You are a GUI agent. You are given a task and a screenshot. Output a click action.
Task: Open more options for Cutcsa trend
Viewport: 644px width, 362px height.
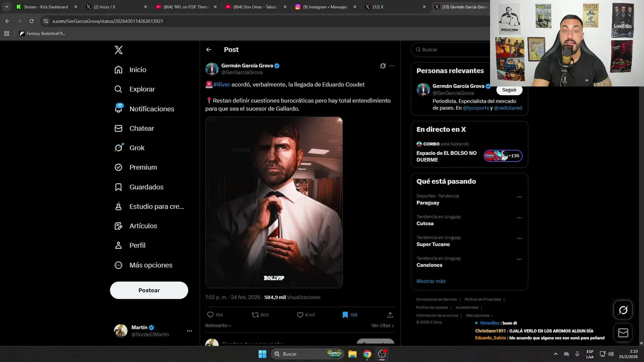pyautogui.click(x=519, y=218)
